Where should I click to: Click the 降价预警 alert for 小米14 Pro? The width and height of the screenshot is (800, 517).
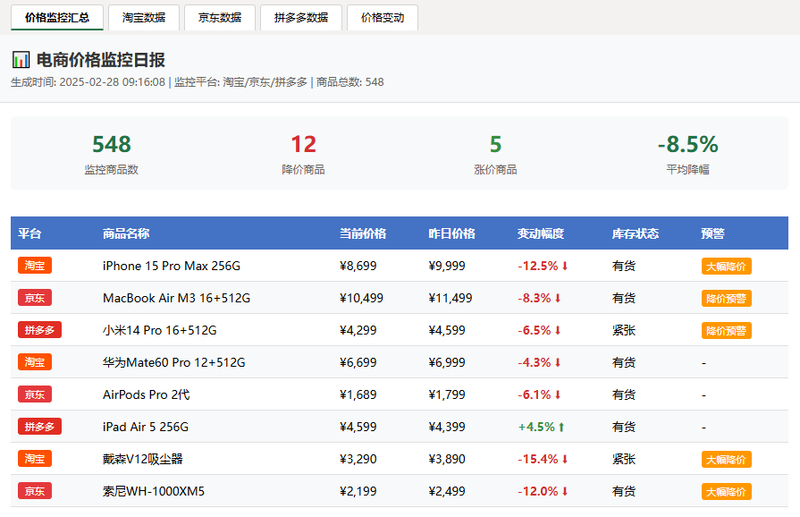[726, 331]
